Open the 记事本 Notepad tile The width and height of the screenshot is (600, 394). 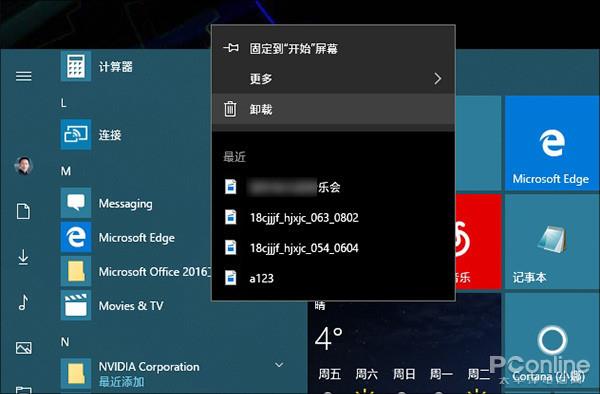pos(553,242)
